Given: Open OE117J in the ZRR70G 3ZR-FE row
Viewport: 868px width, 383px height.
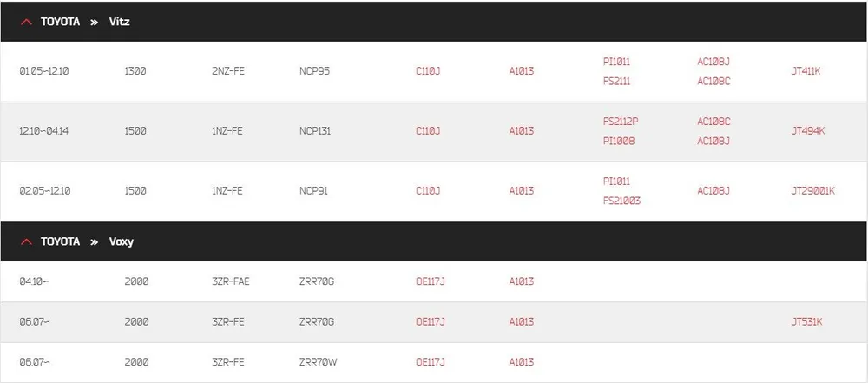Looking at the screenshot, I should pos(431,322).
